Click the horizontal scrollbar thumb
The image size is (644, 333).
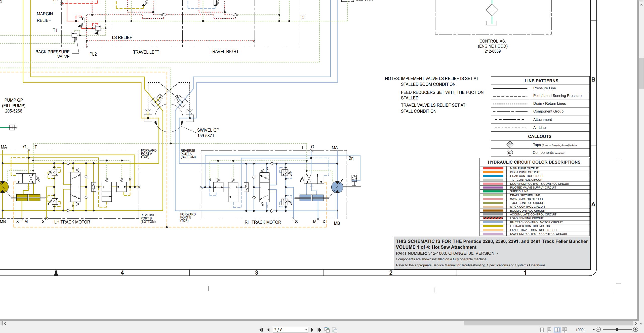point(549,323)
